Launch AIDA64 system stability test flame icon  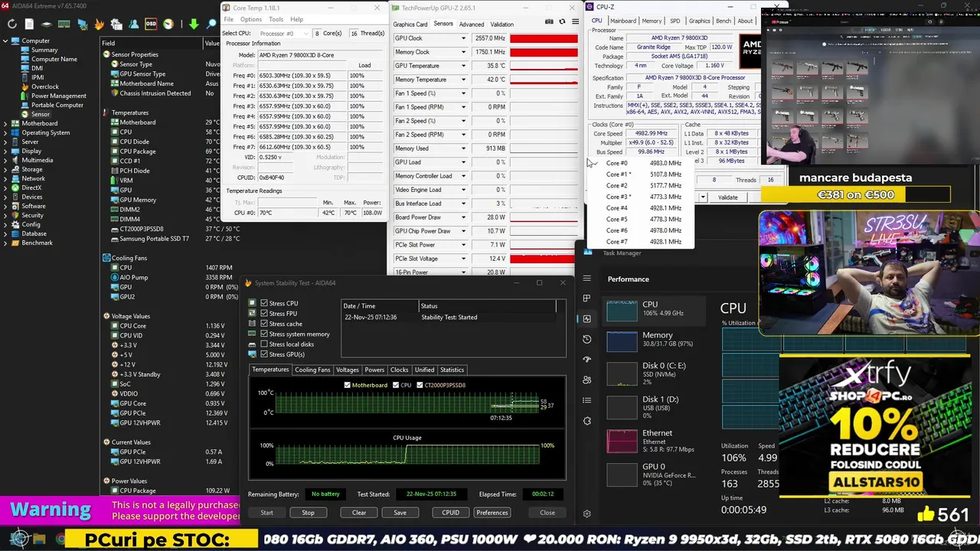(99, 24)
